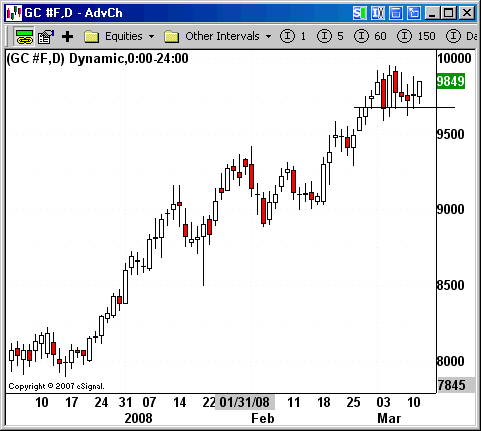
Task: Click the IX title bar icon
Action: (378, 13)
